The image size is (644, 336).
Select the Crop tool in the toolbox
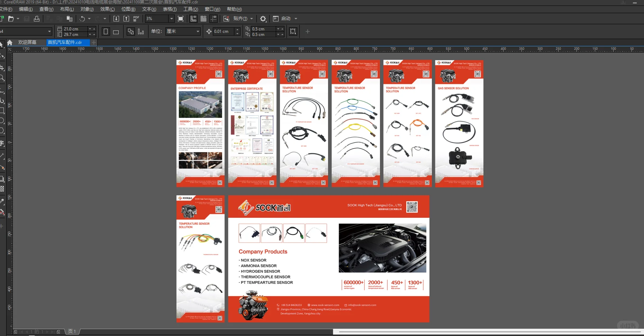click(2, 68)
